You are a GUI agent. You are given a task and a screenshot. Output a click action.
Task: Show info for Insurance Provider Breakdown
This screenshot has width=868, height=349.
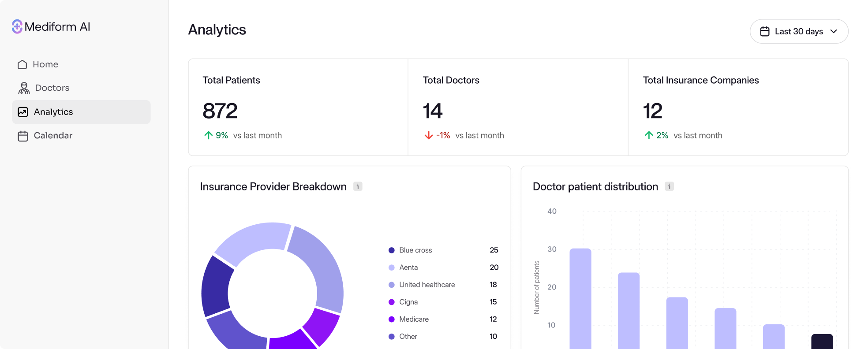(x=358, y=186)
